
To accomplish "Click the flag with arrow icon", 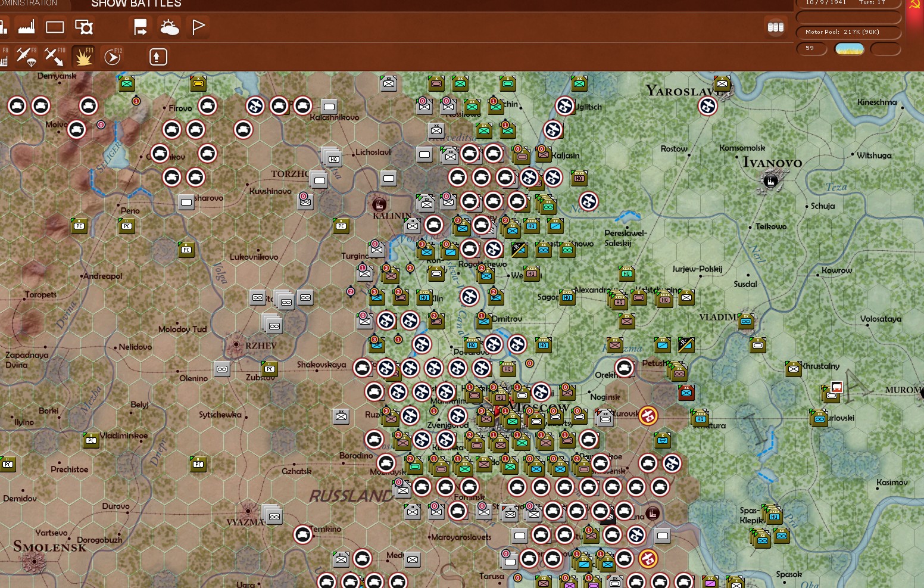I will coord(141,27).
